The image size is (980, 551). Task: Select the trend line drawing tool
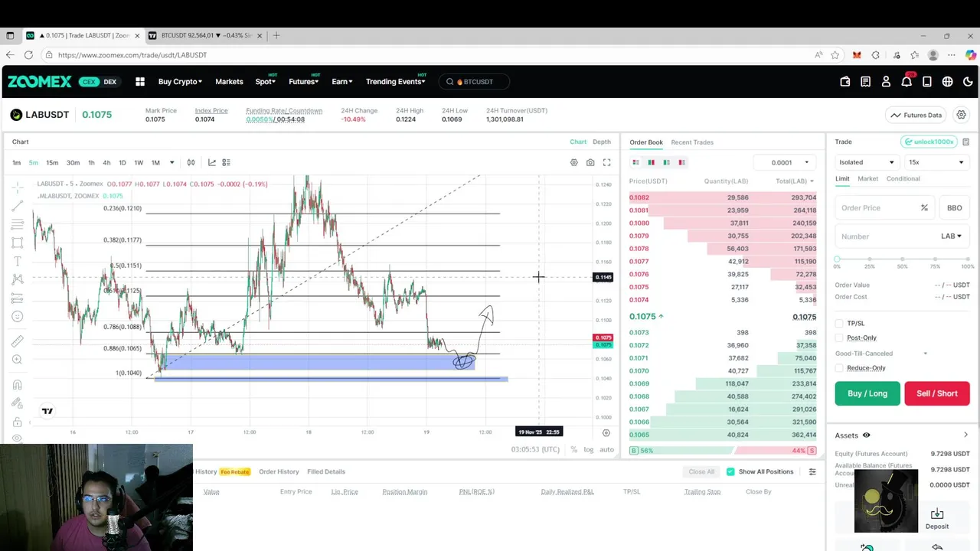point(18,205)
